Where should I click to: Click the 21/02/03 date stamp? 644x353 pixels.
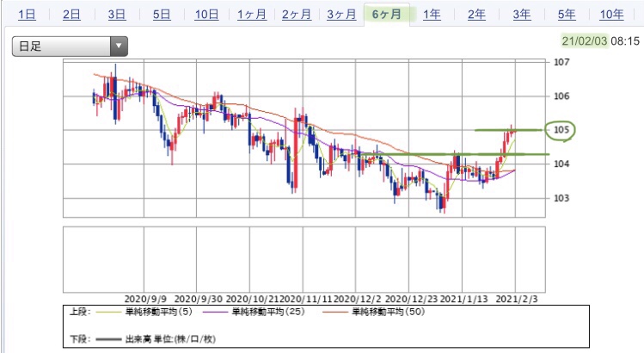pyautogui.click(x=585, y=40)
